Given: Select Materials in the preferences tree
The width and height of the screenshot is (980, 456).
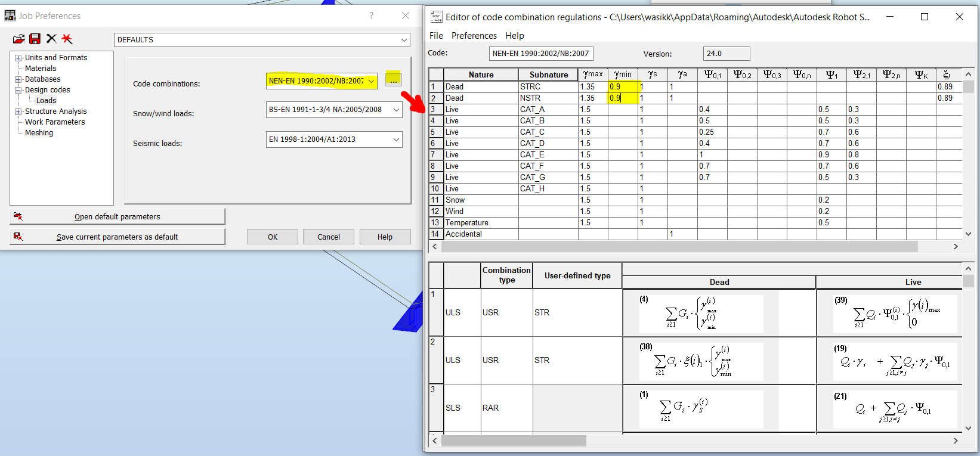Looking at the screenshot, I should coord(41,69).
